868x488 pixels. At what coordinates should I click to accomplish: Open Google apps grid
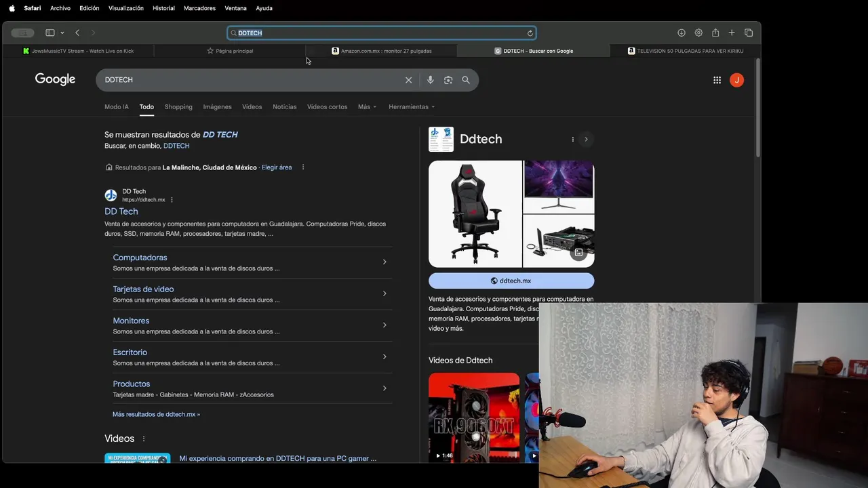pos(717,80)
